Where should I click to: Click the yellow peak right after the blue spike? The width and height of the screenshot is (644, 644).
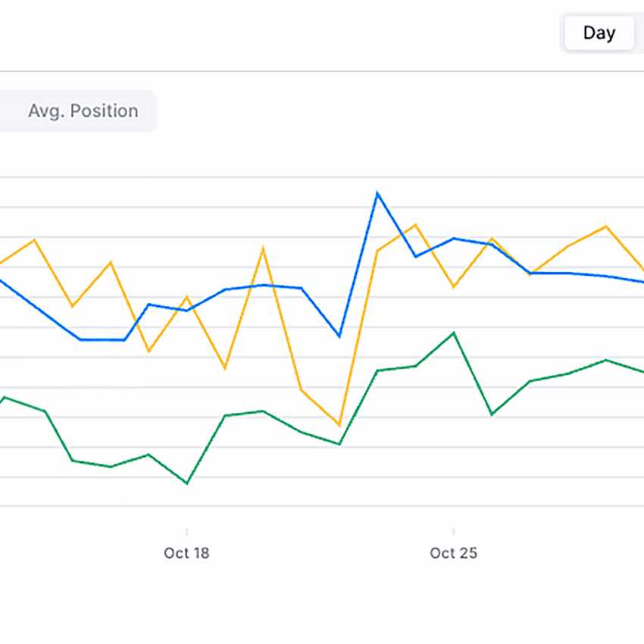pos(415,225)
